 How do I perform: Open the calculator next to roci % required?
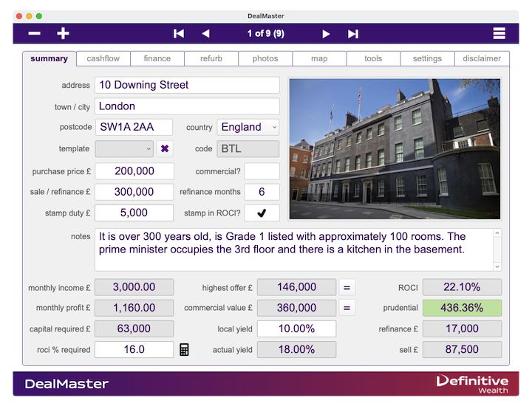click(x=185, y=349)
